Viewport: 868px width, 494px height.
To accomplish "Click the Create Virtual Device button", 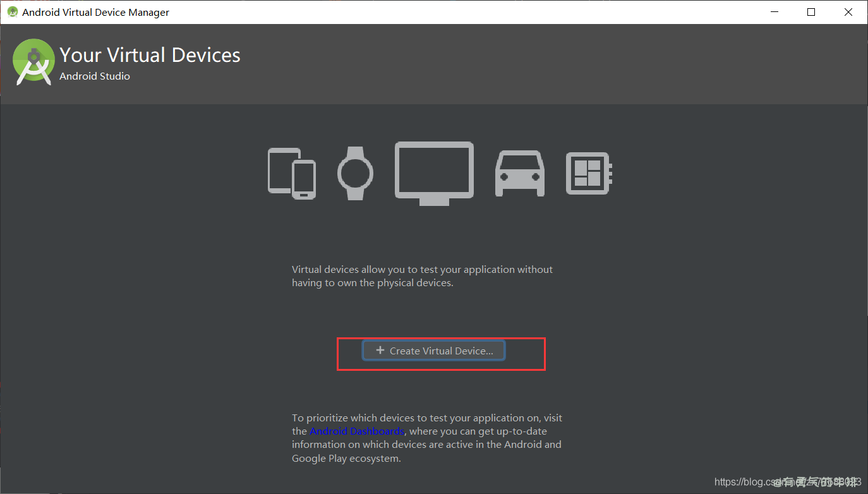I will [x=433, y=351].
